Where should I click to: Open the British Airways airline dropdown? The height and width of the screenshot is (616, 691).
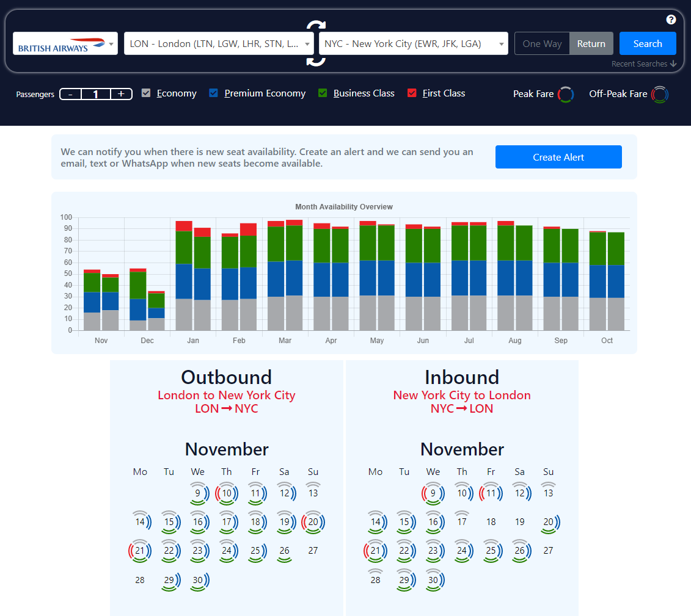coord(65,43)
